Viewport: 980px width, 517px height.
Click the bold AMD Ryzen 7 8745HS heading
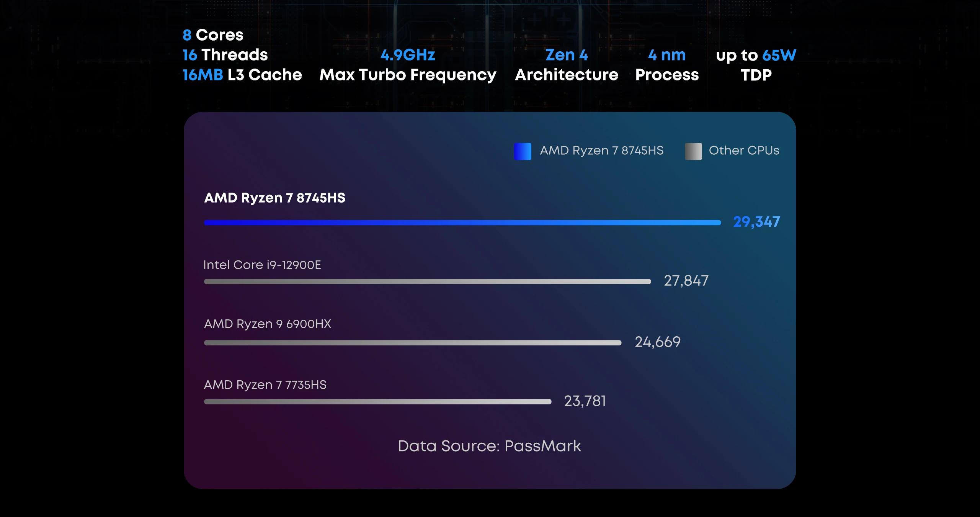click(x=274, y=198)
